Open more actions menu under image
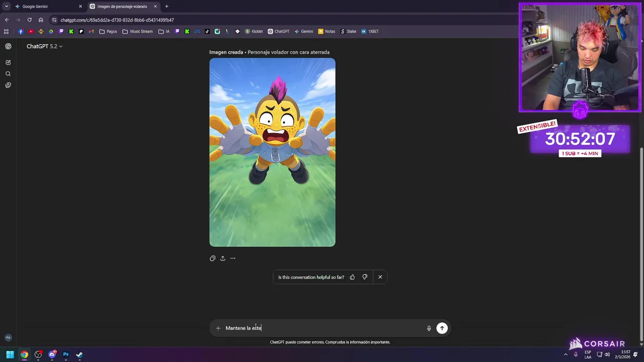Screen dimensions: 644x362 coord(232,258)
